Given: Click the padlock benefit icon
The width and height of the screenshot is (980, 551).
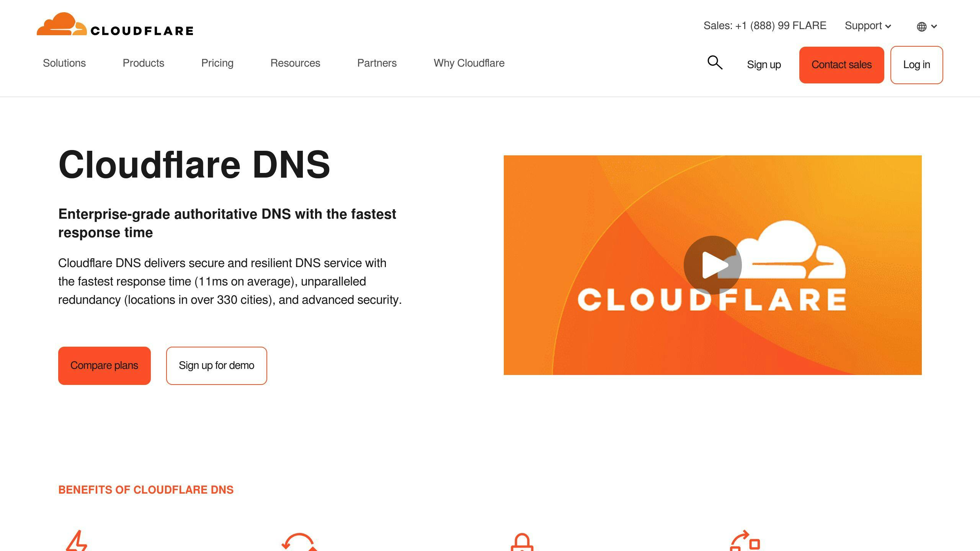Looking at the screenshot, I should (522, 542).
